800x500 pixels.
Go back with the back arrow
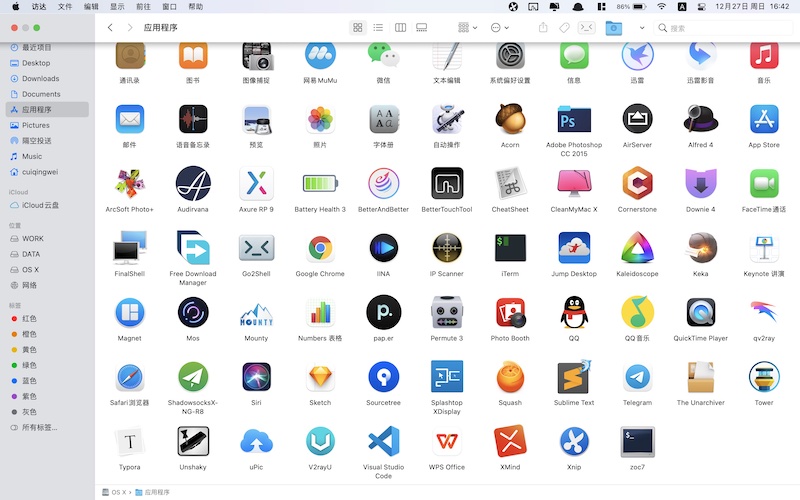click(110, 28)
